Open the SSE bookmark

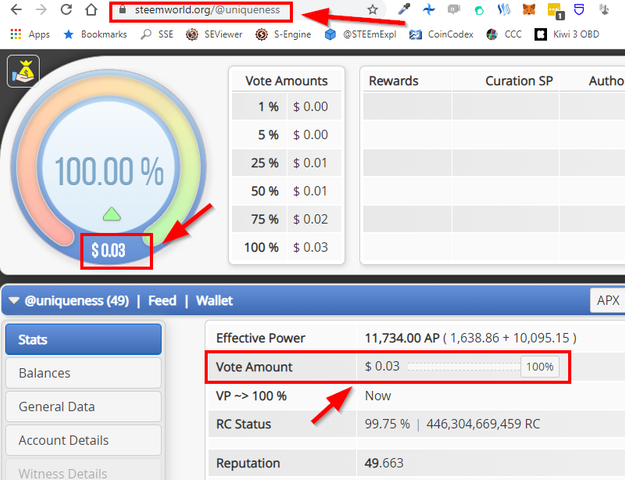(157, 35)
